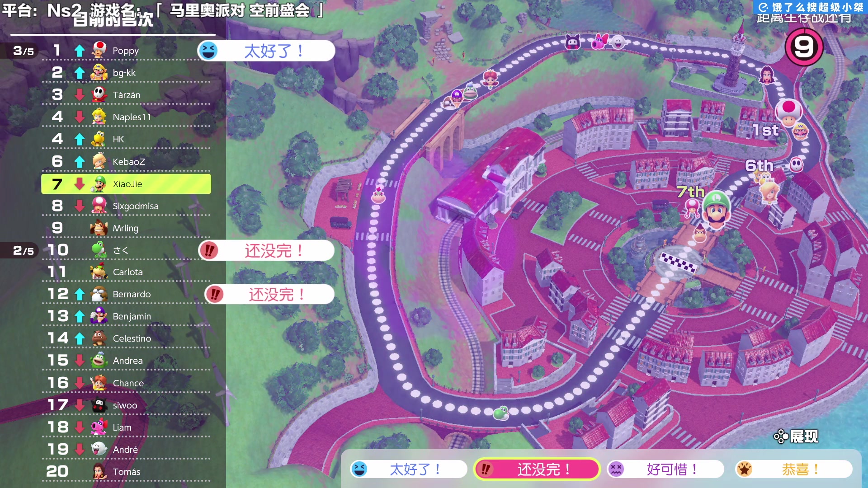
Task: Click the 3/5 lap indicator
Action: [x=24, y=51]
